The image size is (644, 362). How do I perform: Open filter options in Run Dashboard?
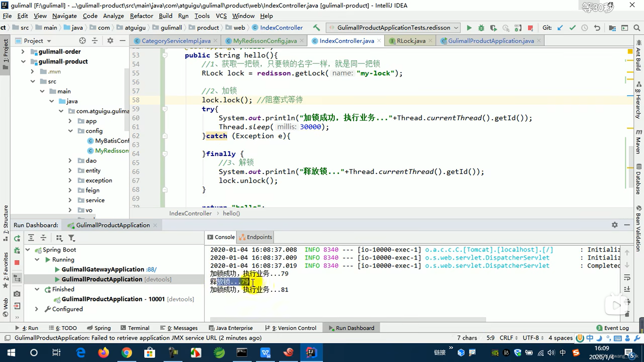click(x=71, y=238)
